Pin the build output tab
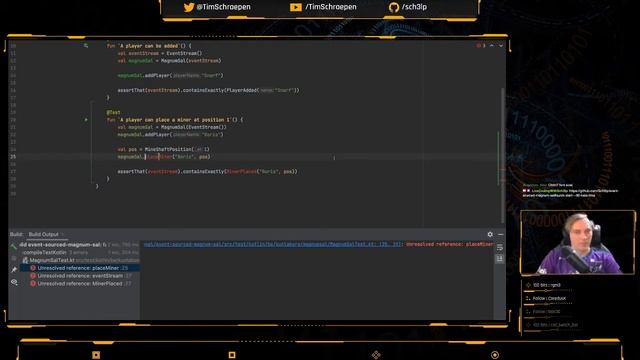Image resolution: width=640 pixels, height=360 pixels. (14, 269)
